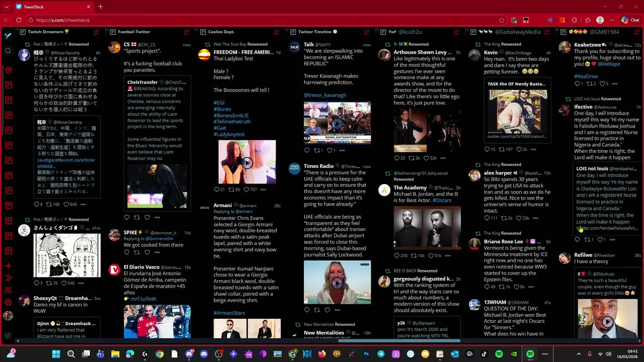Show hidden system tray icons chevron
Image resolution: width=644 pixels, height=362 pixels.
(578, 354)
